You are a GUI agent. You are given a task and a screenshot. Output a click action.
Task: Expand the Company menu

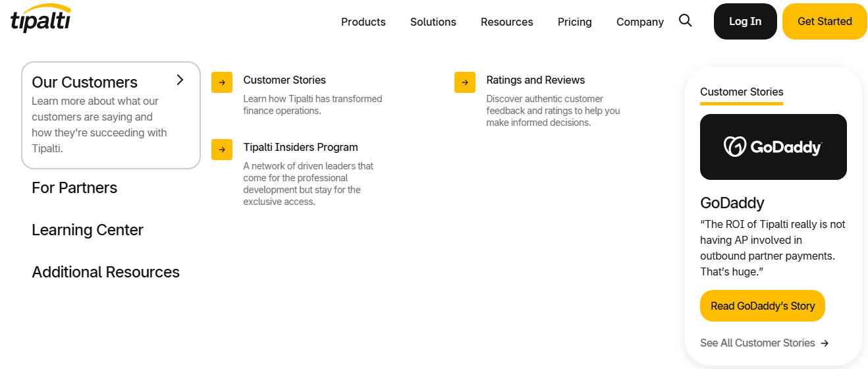[x=639, y=22]
